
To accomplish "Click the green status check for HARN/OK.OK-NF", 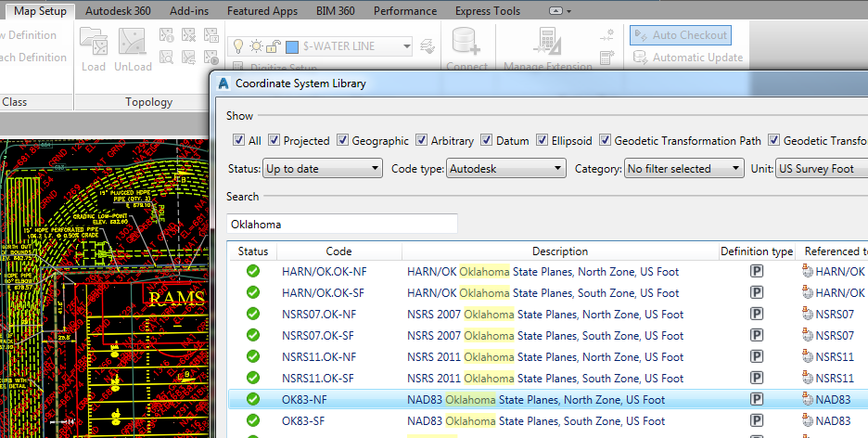I will (x=253, y=271).
